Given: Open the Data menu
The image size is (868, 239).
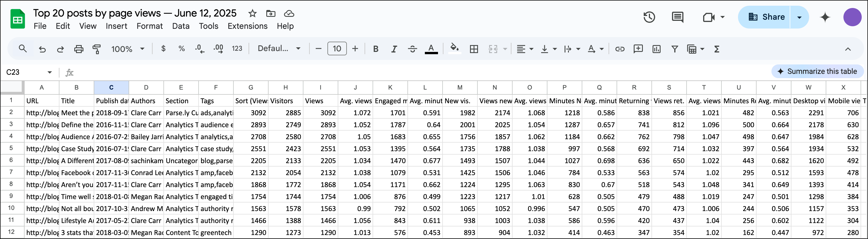Looking at the screenshot, I should (181, 26).
